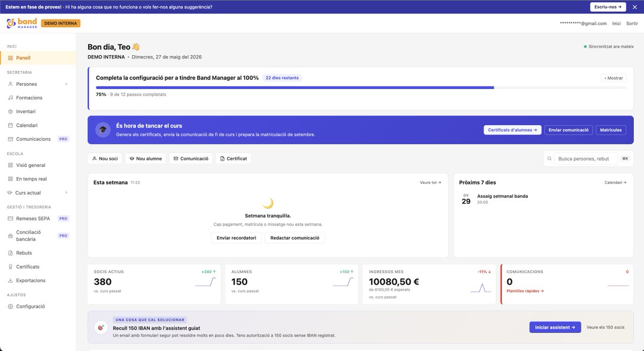Click the Rebuts document icon

point(11,253)
